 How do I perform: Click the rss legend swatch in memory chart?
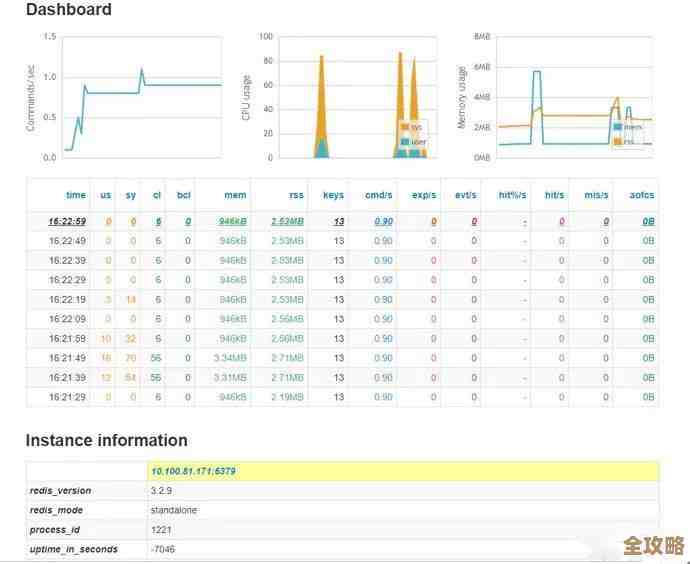(x=618, y=141)
